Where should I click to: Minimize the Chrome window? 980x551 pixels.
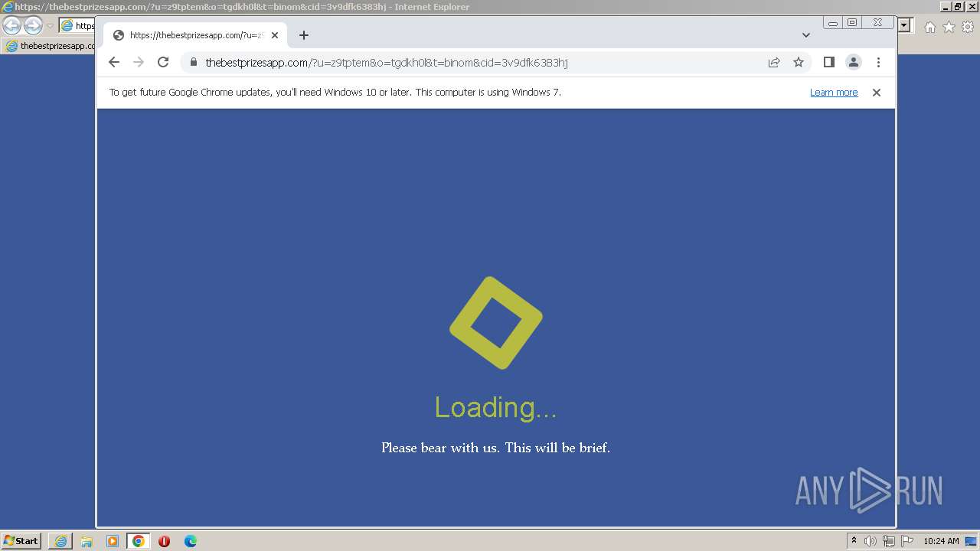833,23
